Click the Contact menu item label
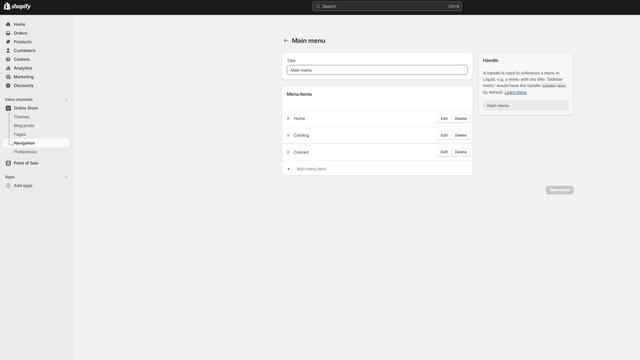 [x=301, y=152]
